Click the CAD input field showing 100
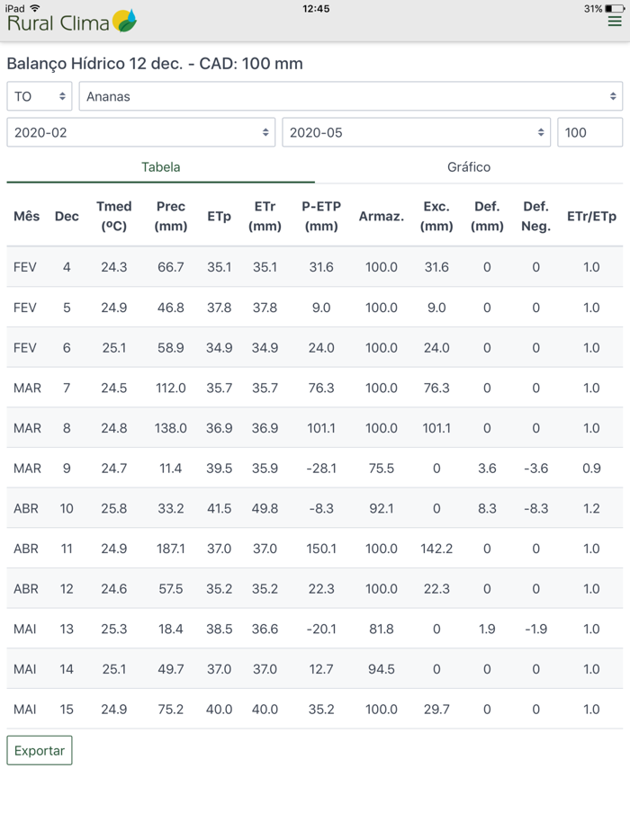Viewport: 630px width, 840px height. pos(589,132)
